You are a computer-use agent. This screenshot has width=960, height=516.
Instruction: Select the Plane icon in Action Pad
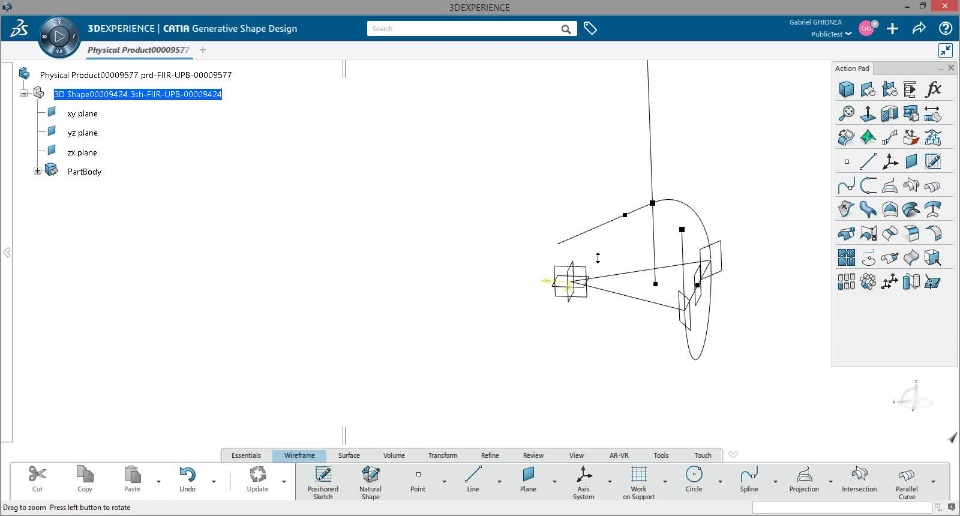coord(912,162)
